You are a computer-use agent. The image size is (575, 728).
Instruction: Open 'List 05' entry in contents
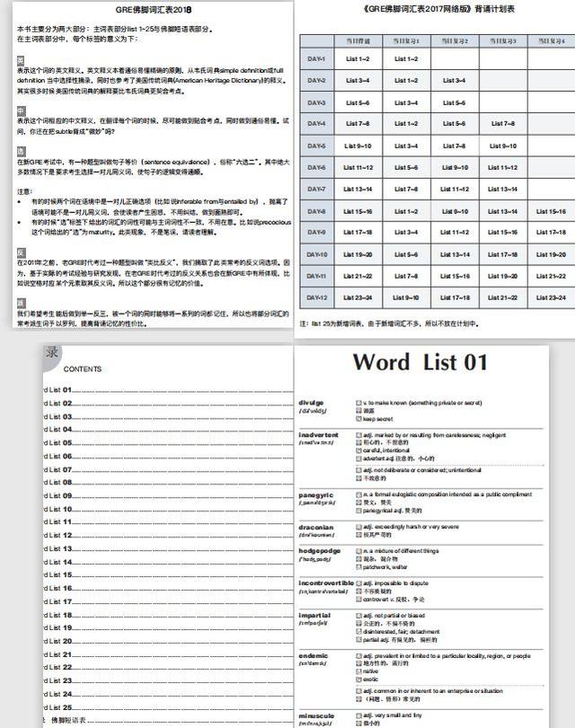click(168, 443)
